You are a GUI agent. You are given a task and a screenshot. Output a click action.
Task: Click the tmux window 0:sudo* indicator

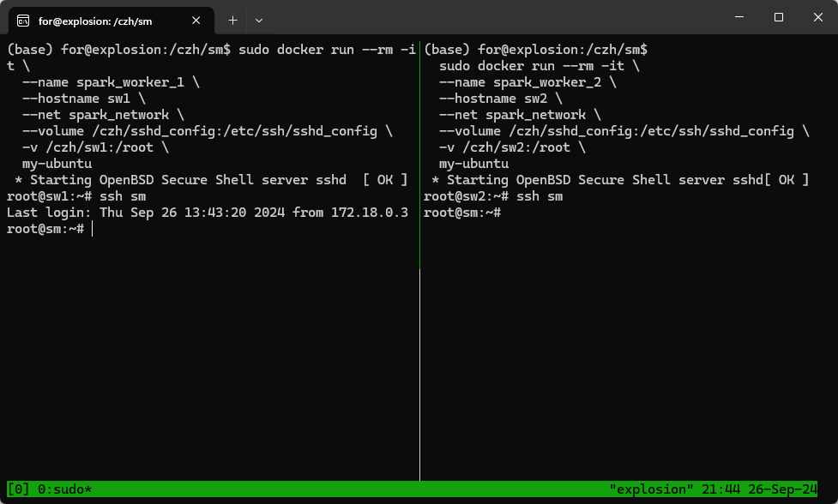point(64,489)
